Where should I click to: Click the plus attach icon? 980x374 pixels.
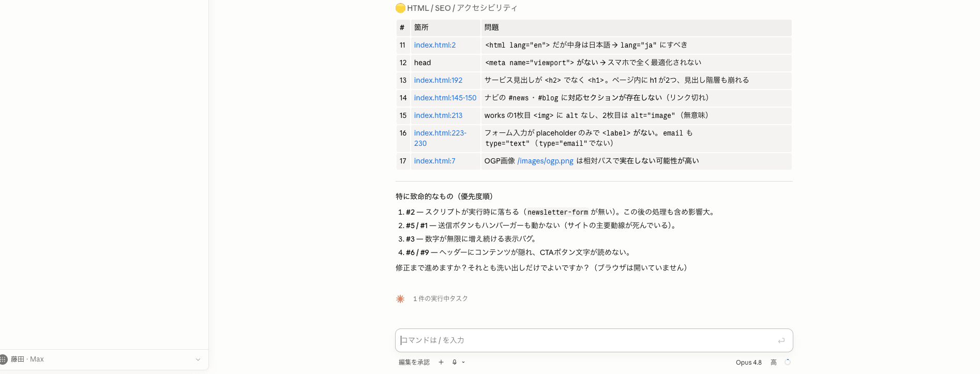click(x=441, y=362)
